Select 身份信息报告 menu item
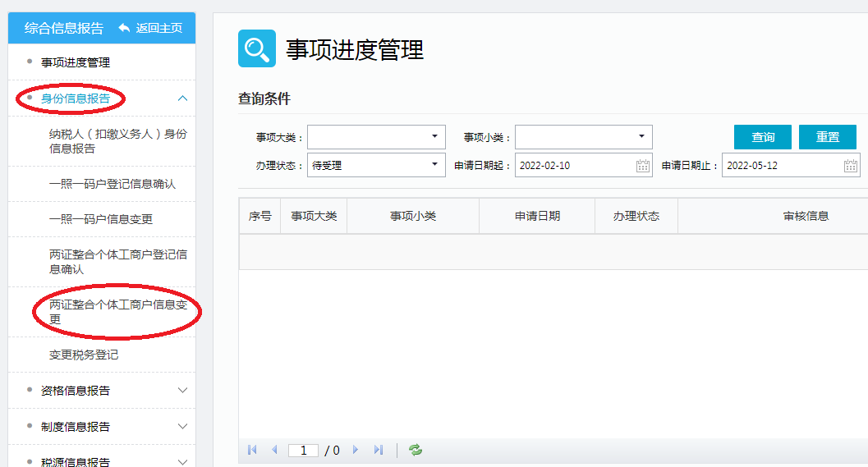This screenshot has width=868, height=467. pyautogui.click(x=76, y=98)
